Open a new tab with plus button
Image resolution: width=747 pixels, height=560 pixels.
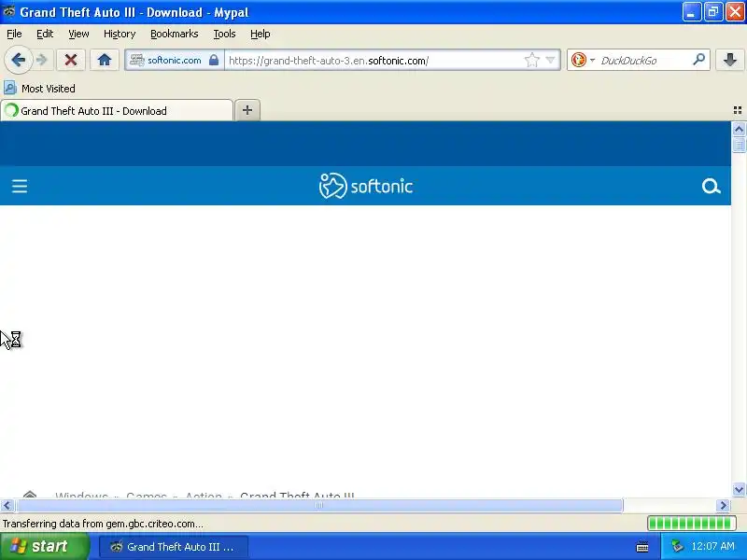tap(247, 110)
